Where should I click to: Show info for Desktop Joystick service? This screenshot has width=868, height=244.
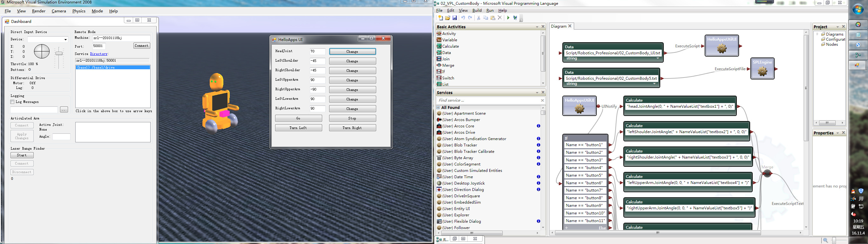(539, 183)
